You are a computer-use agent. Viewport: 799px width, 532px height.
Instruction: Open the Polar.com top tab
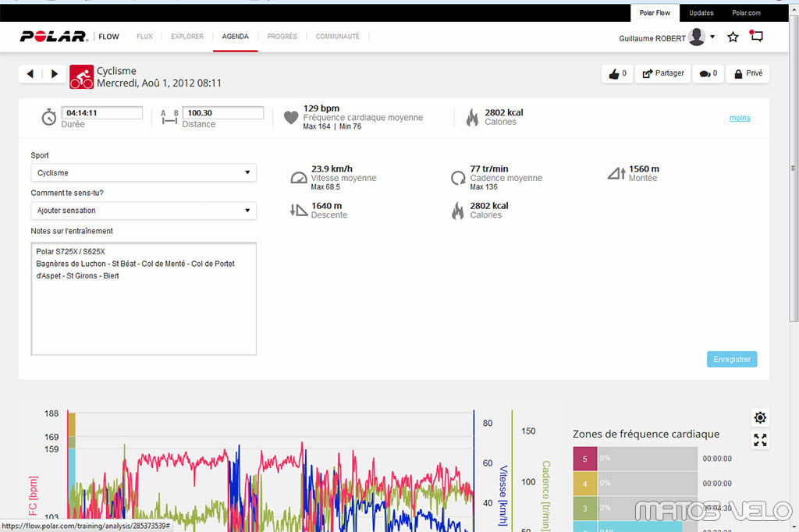pos(746,13)
